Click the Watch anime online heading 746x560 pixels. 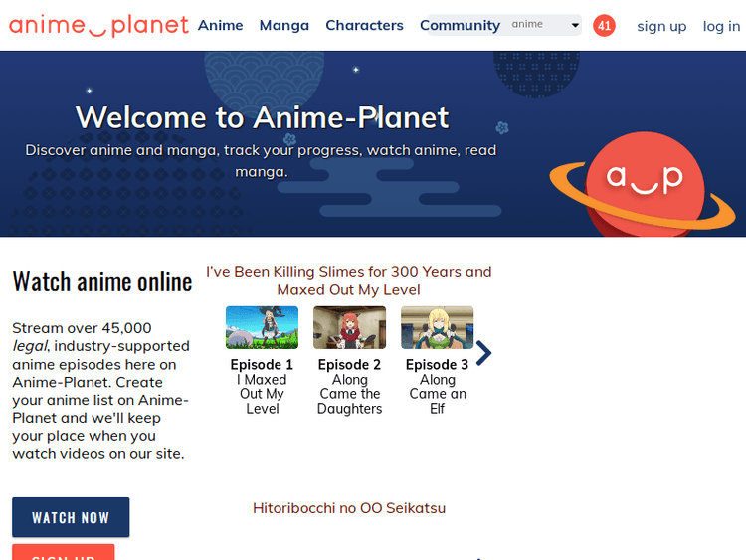pos(102,281)
